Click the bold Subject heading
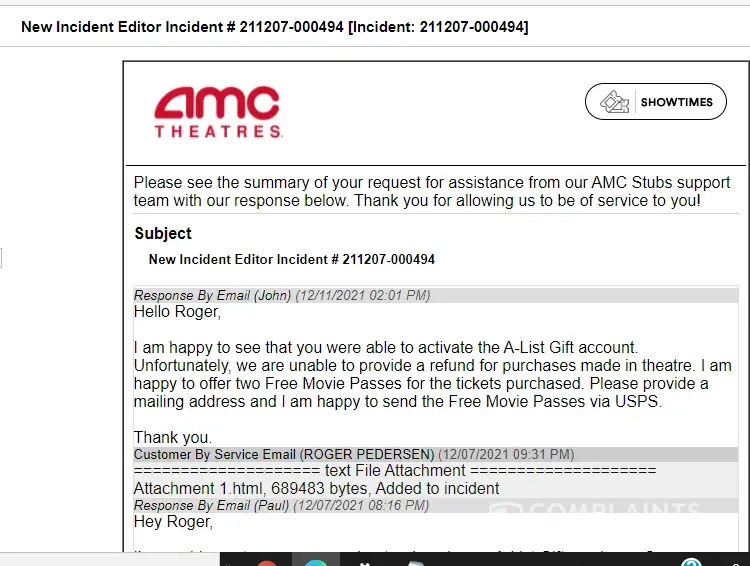The height and width of the screenshot is (566, 750). (163, 234)
